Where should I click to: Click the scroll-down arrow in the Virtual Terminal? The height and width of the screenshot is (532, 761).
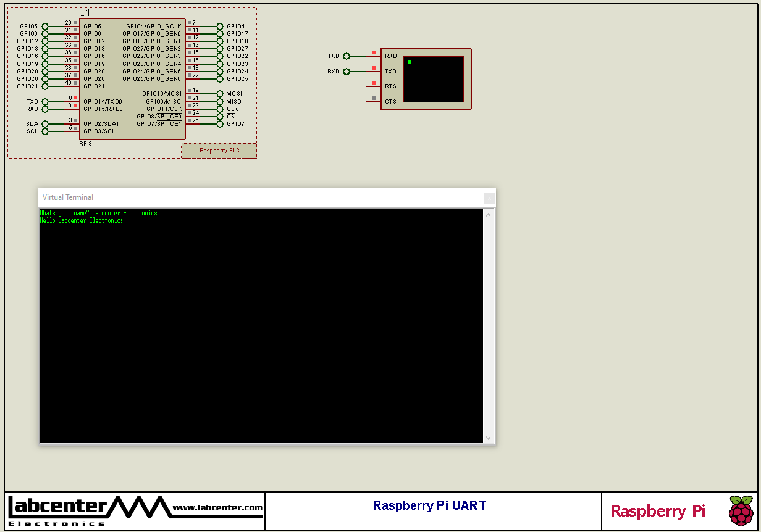tap(489, 438)
